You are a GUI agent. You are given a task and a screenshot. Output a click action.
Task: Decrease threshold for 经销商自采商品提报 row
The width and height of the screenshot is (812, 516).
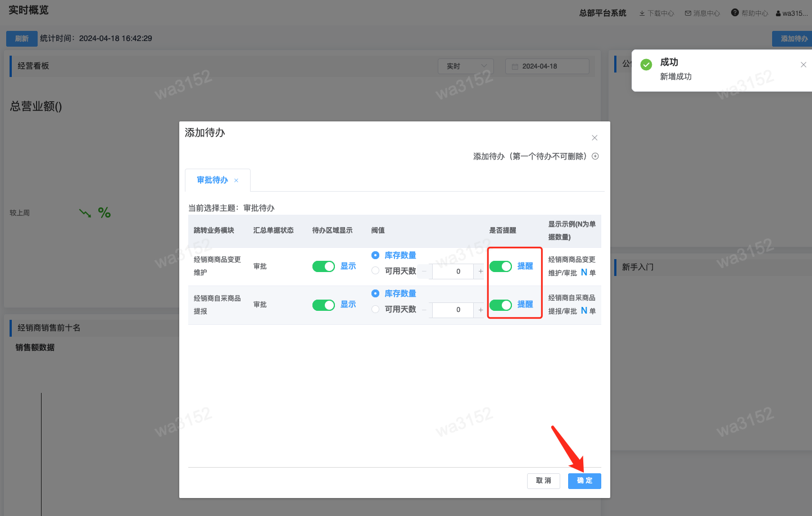tap(424, 310)
